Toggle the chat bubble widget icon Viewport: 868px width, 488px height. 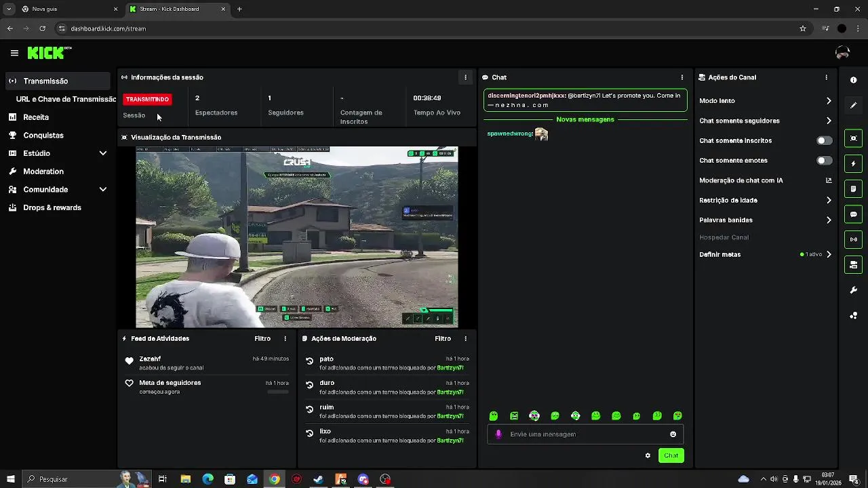point(853,214)
